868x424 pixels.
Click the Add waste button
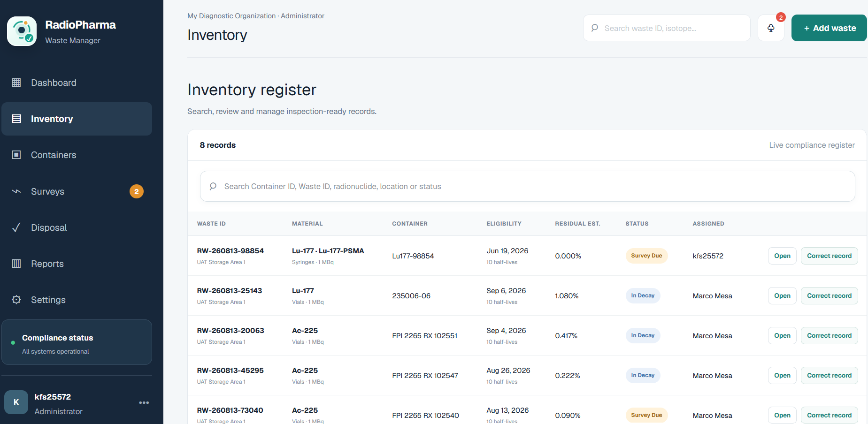point(829,28)
